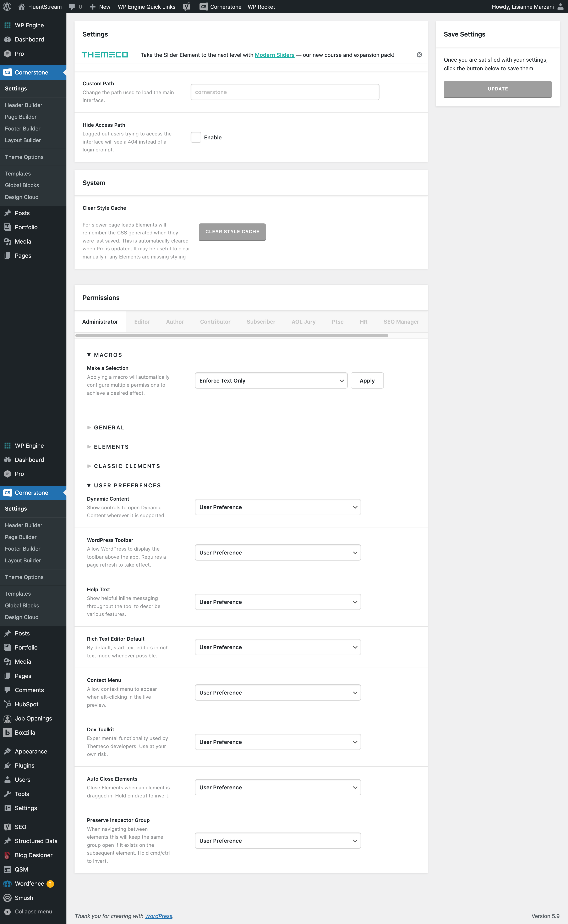Open the SEO Yoast sidebar icon
The height and width of the screenshot is (924, 568).
tap(7, 827)
